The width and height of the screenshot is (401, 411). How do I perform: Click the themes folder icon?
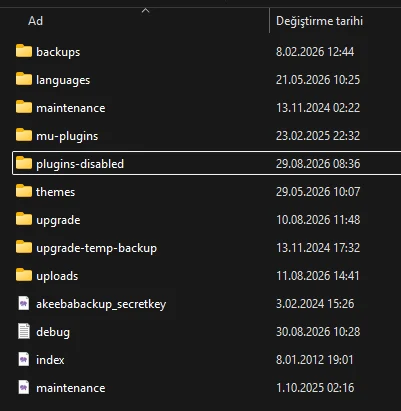[24, 191]
